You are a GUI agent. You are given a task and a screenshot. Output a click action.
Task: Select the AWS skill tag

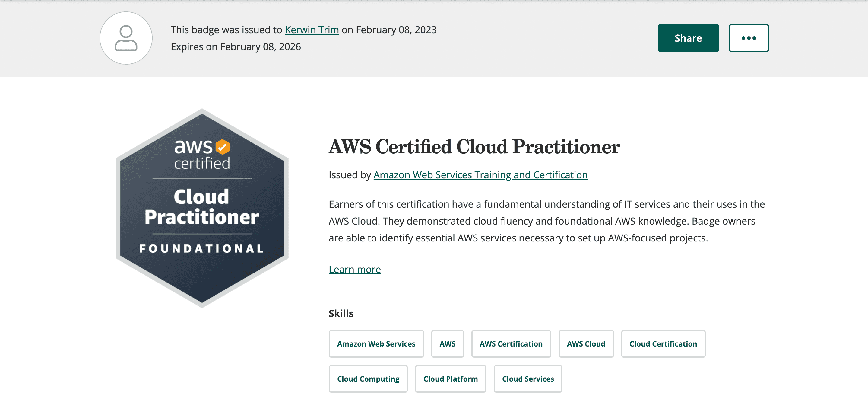click(x=447, y=344)
